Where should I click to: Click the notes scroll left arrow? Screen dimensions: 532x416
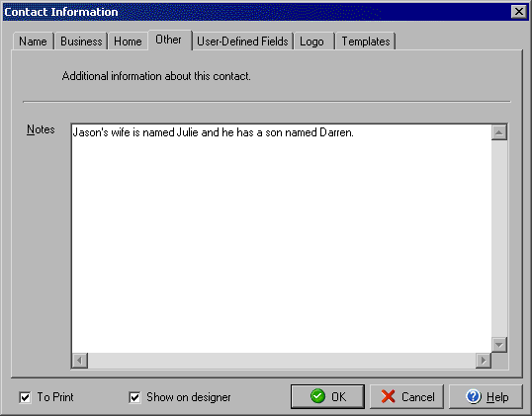point(80,361)
